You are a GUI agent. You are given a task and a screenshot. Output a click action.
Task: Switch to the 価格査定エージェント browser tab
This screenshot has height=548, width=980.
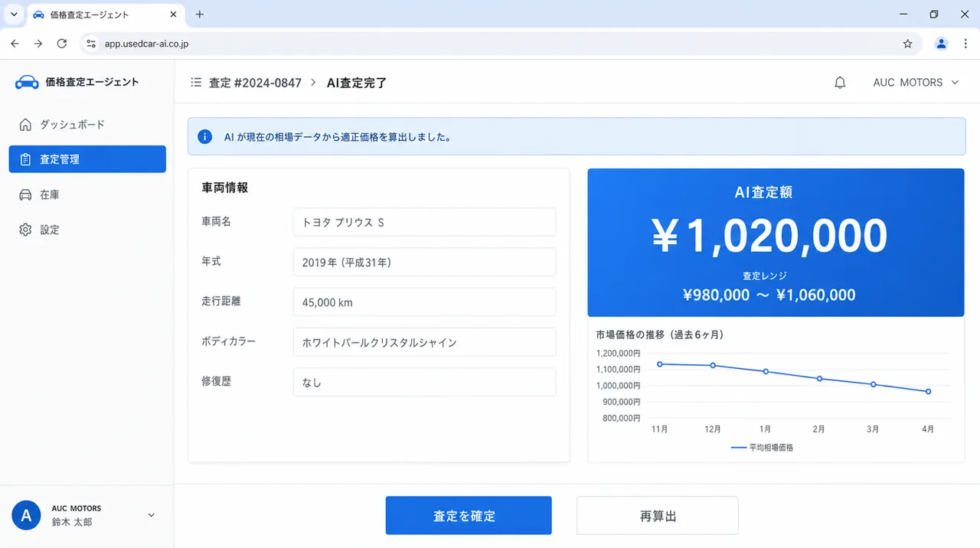click(x=105, y=15)
